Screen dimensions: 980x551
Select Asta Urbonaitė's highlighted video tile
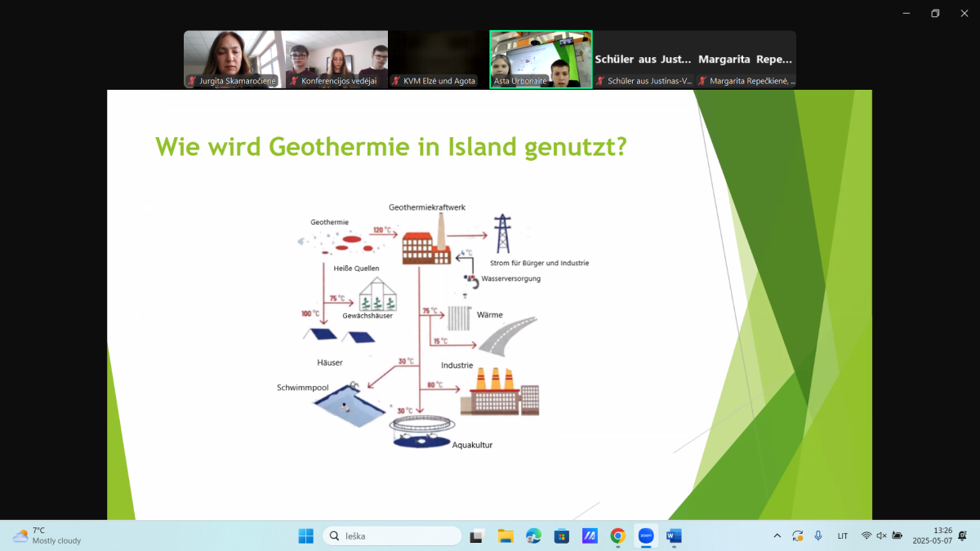coord(541,59)
